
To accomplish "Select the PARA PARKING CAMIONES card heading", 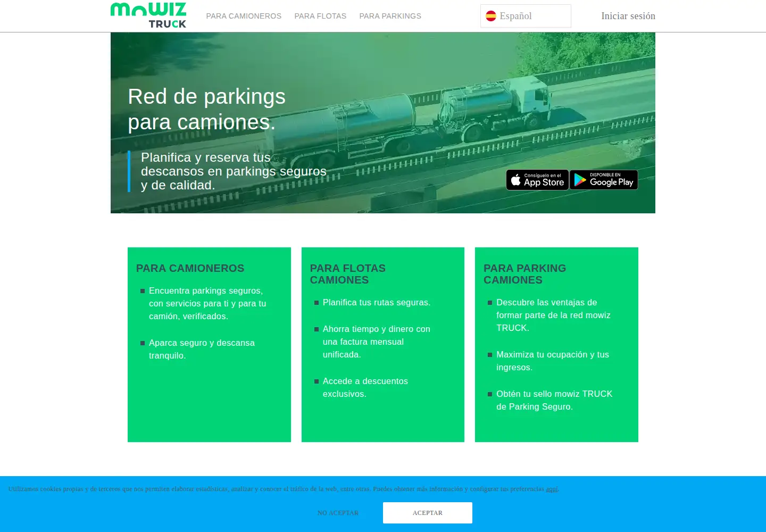I will (x=525, y=274).
